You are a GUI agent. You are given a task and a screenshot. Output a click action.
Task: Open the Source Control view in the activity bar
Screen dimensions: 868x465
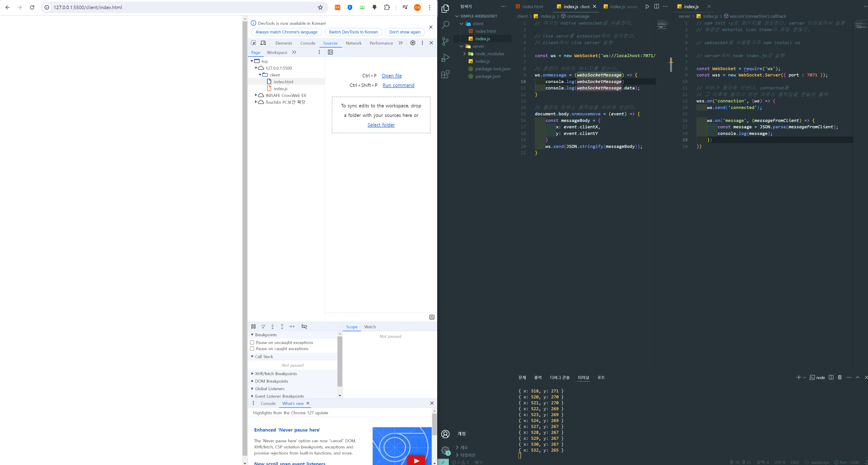point(445,41)
